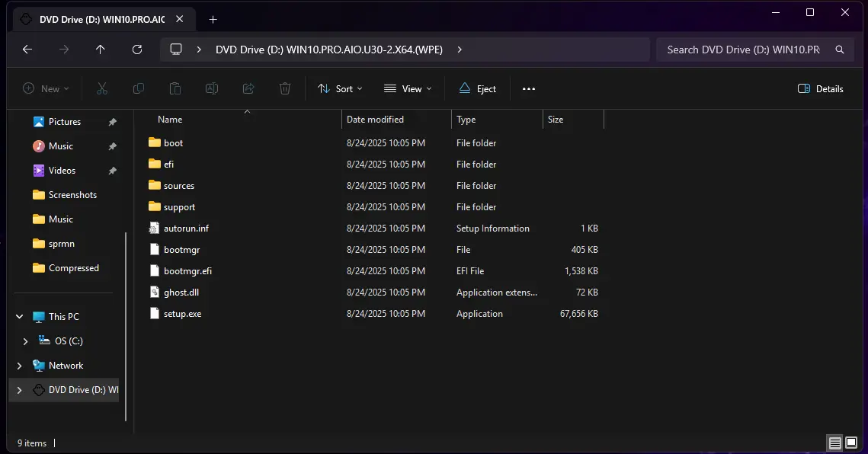This screenshot has width=868, height=454.
Task: Click the Delete trash can icon
Action: coord(285,88)
